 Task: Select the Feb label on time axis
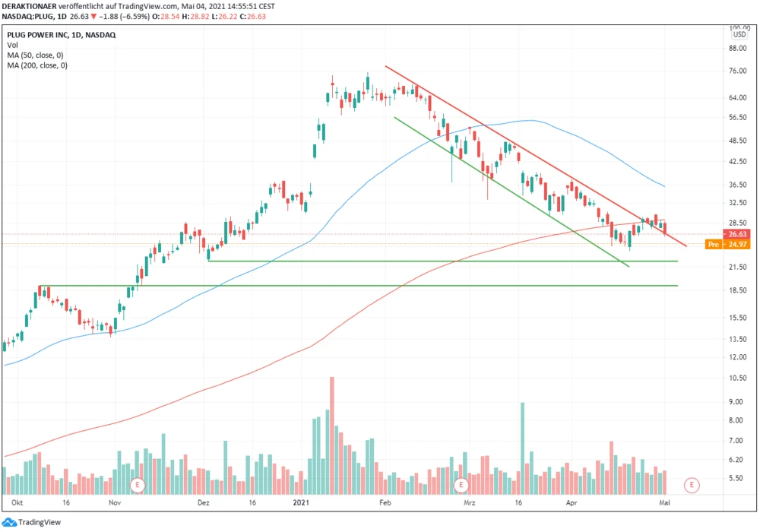tap(385, 502)
